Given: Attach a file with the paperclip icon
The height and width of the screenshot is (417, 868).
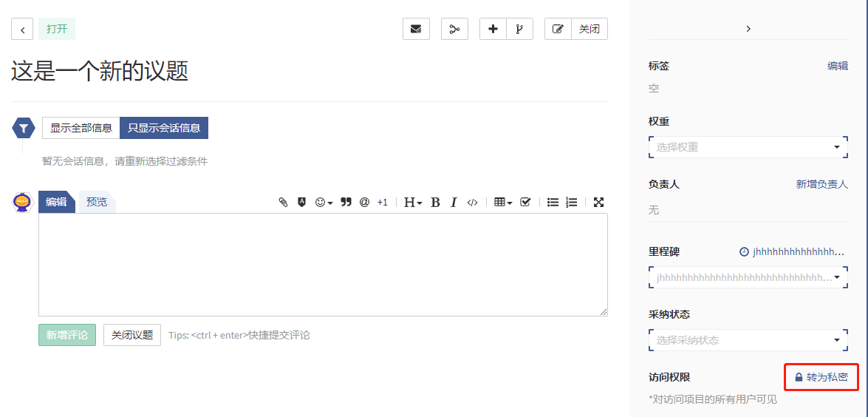Looking at the screenshot, I should (283, 202).
